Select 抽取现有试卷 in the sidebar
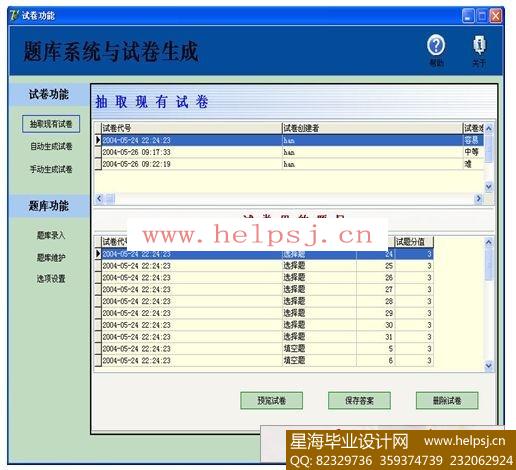Image resolution: width=516 pixels, height=470 pixels. pyautogui.click(x=51, y=124)
